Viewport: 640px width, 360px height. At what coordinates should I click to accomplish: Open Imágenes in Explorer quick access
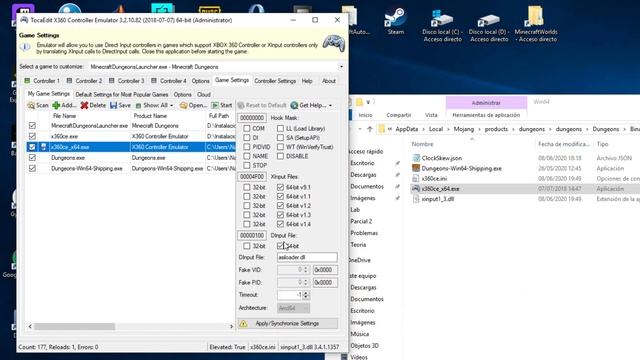pos(363,198)
